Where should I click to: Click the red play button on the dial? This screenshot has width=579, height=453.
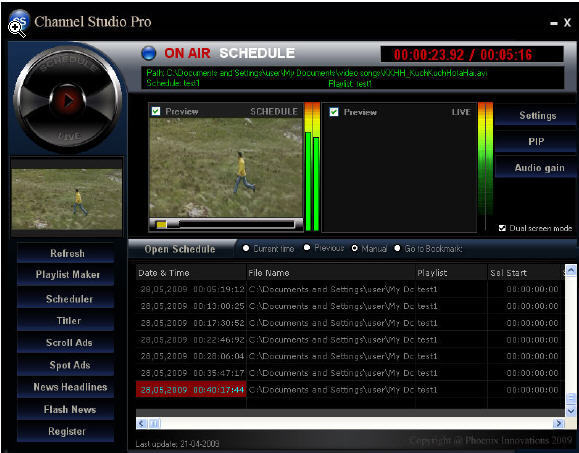tap(68, 100)
